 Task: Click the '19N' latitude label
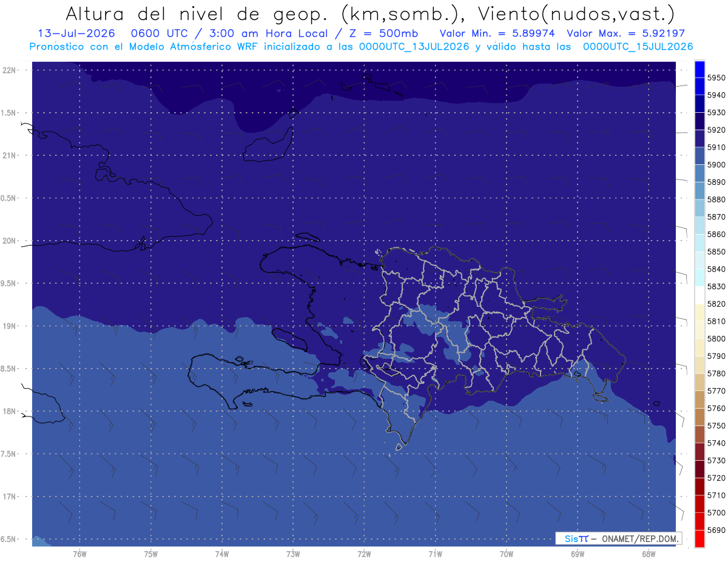(10, 326)
